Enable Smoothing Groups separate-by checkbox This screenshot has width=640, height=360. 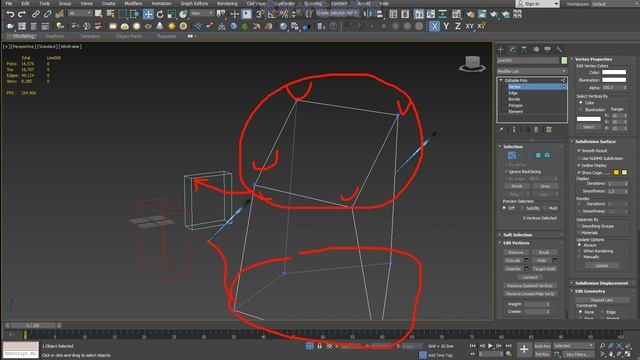(579, 226)
